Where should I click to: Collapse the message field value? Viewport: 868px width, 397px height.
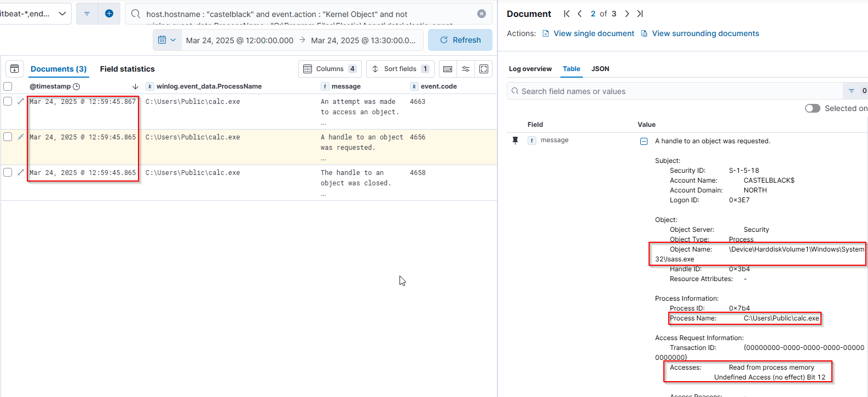pos(644,141)
